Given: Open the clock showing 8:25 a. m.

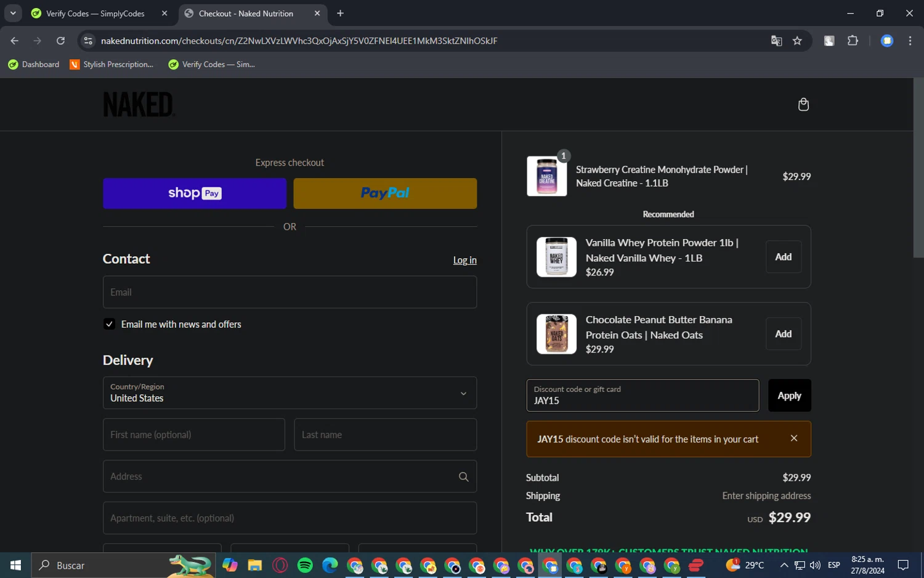Looking at the screenshot, I should coord(868,565).
